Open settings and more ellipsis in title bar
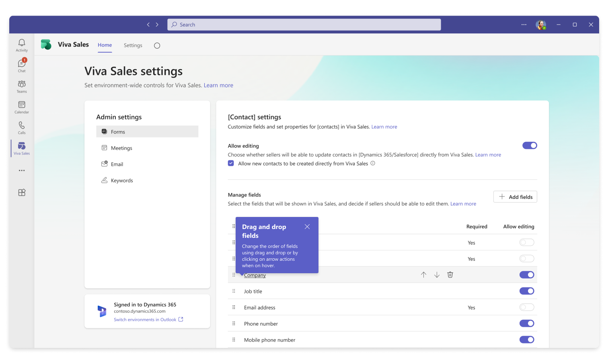 [524, 25]
